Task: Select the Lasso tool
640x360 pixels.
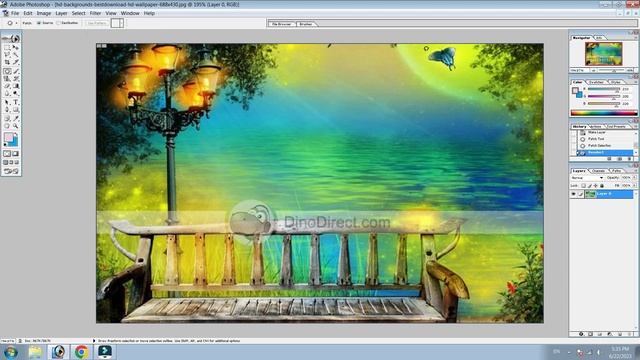Action: (7, 54)
